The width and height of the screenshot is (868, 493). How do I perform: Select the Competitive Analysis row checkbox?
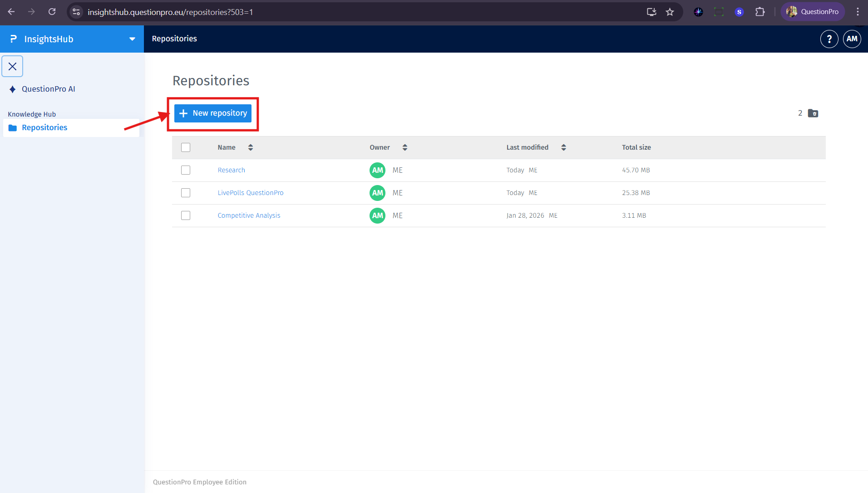(186, 215)
